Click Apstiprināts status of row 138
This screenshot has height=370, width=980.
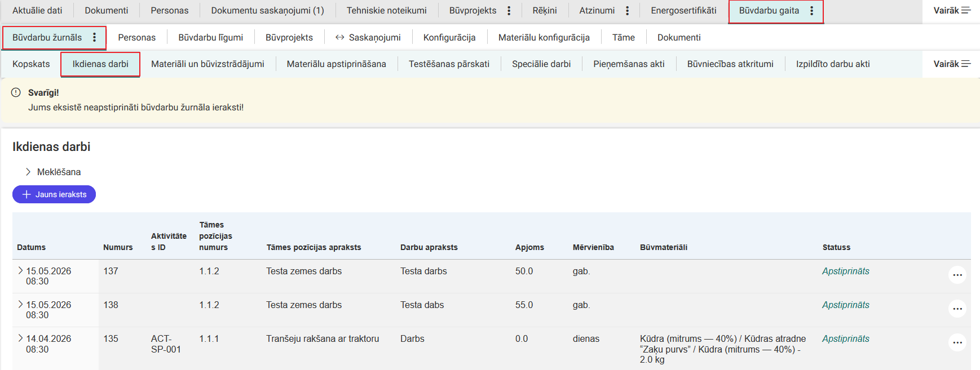pos(845,305)
